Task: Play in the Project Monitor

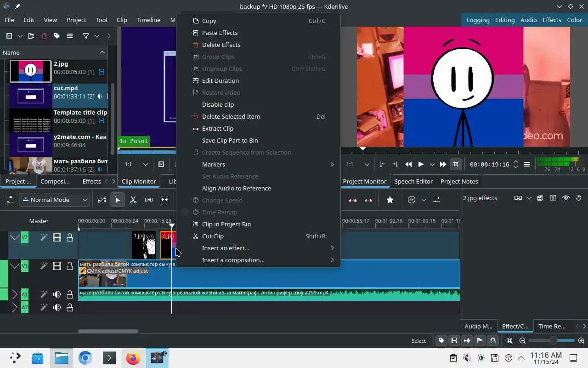Action: (x=421, y=164)
